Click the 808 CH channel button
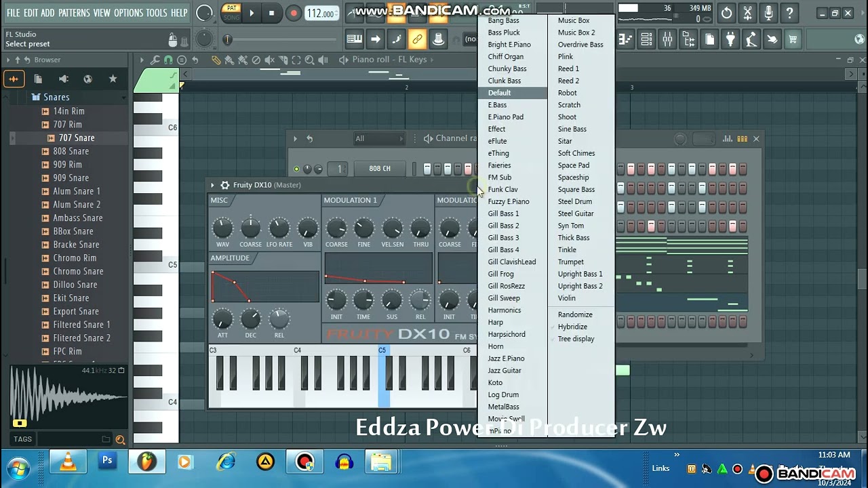 pyautogui.click(x=380, y=169)
